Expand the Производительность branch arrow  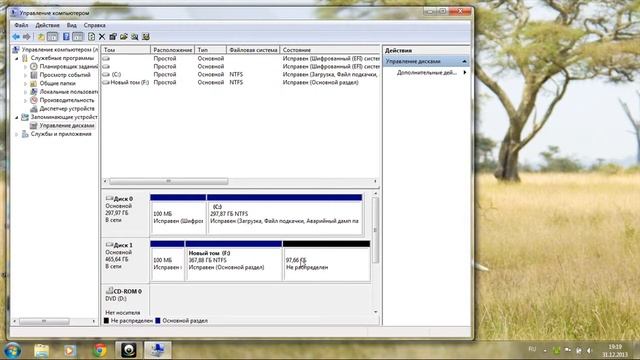point(25,100)
